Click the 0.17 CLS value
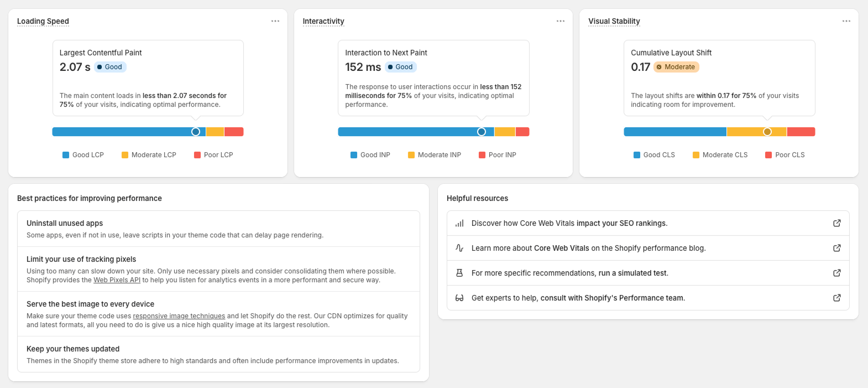The image size is (868, 388). (x=640, y=67)
